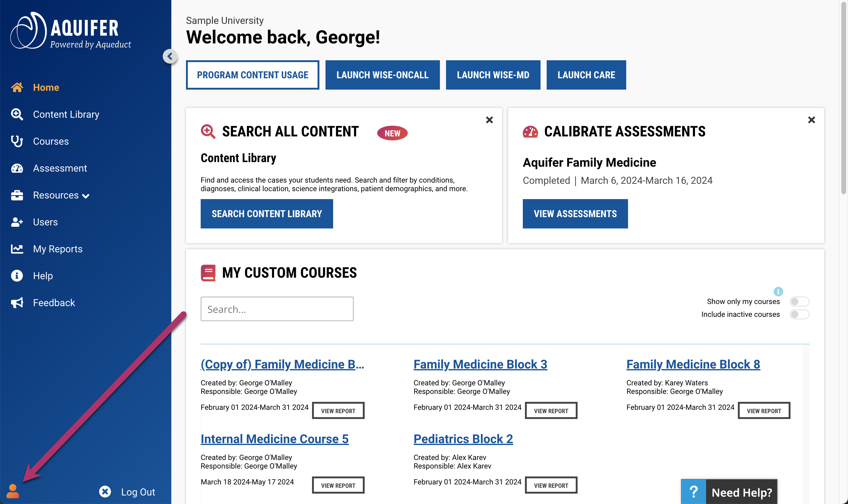Viewport: 848px width, 504px height.
Task: Click the LAUNCH WISE-ONCALL tab
Action: click(x=382, y=74)
